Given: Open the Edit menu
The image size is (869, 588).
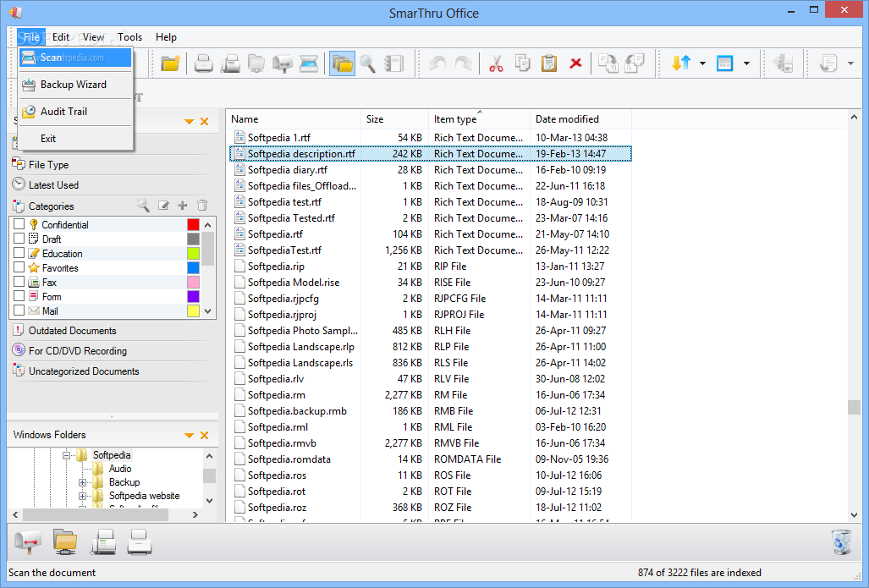Looking at the screenshot, I should 61,37.
